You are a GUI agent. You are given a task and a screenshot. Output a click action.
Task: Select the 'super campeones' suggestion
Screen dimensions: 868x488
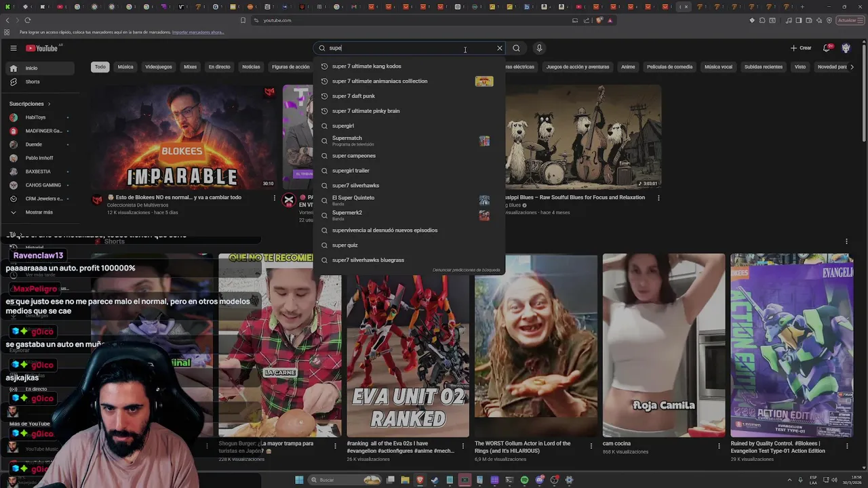click(410, 156)
